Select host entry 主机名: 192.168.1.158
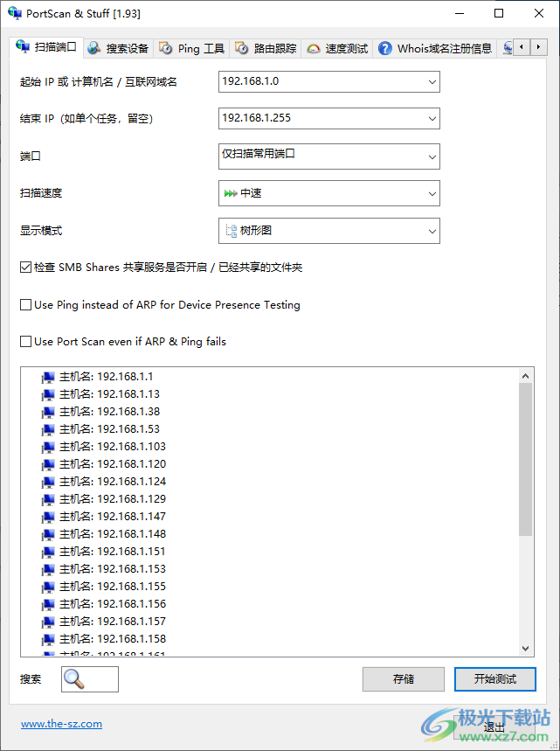 pyautogui.click(x=113, y=638)
